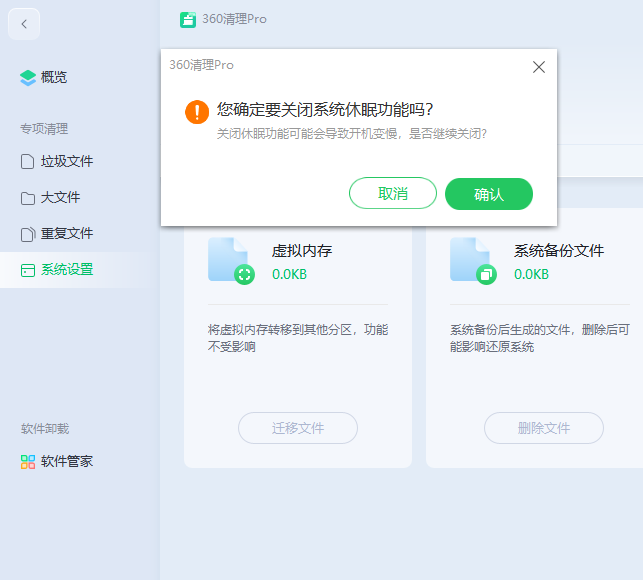Click the 360清理Pro logo icon
The image size is (643, 580).
click(x=188, y=20)
